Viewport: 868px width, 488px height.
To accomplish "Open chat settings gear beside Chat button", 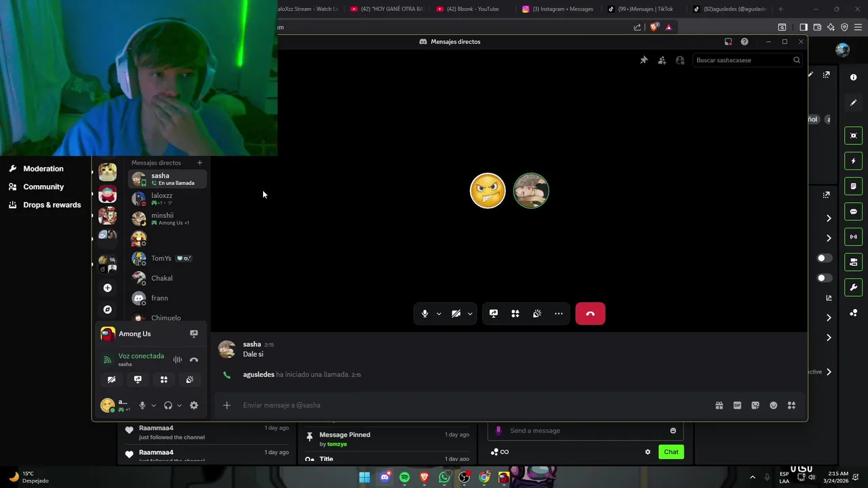I will (648, 452).
